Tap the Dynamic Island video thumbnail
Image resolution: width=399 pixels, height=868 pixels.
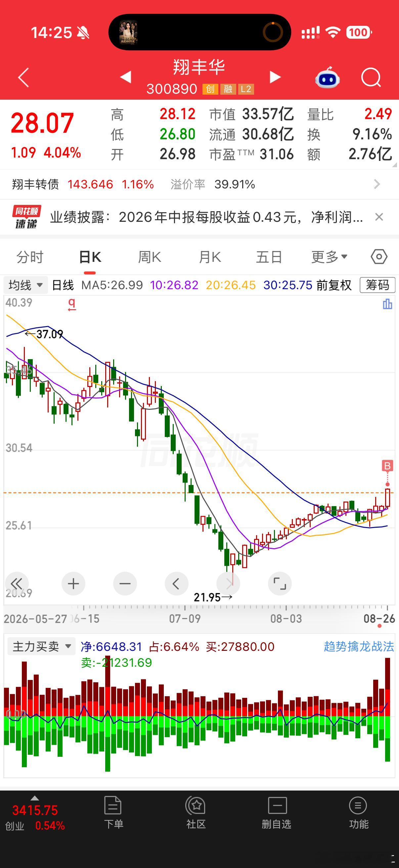tap(128, 32)
